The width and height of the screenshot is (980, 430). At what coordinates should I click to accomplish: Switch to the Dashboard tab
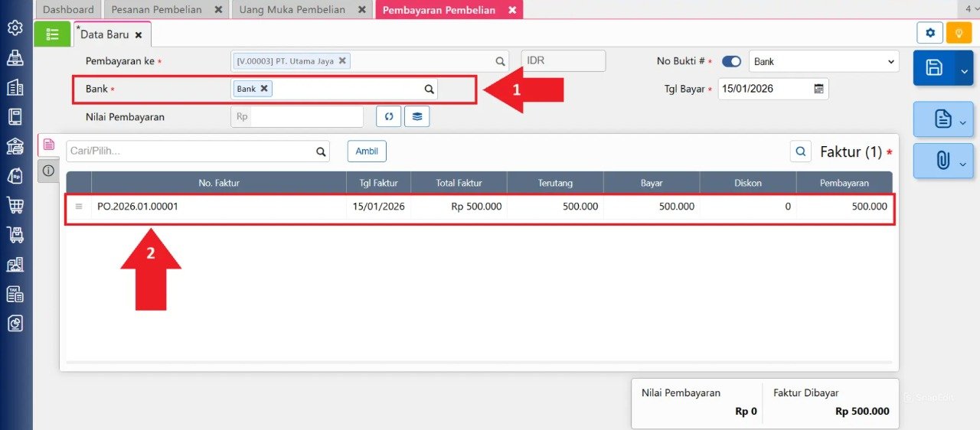coord(68,10)
